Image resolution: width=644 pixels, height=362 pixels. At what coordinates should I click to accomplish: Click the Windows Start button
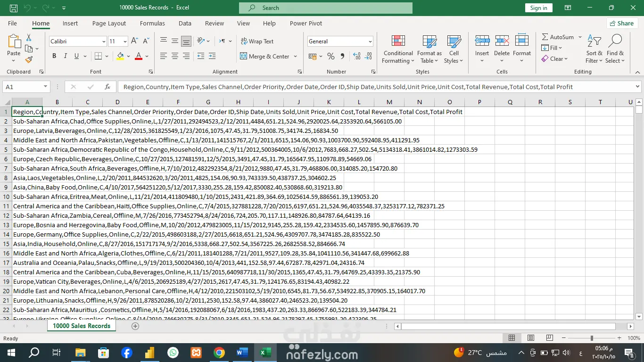click(11, 353)
